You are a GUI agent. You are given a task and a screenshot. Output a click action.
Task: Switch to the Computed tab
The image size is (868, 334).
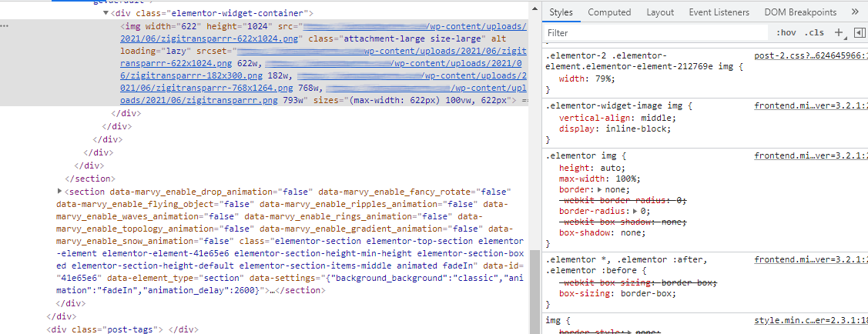[x=609, y=12]
